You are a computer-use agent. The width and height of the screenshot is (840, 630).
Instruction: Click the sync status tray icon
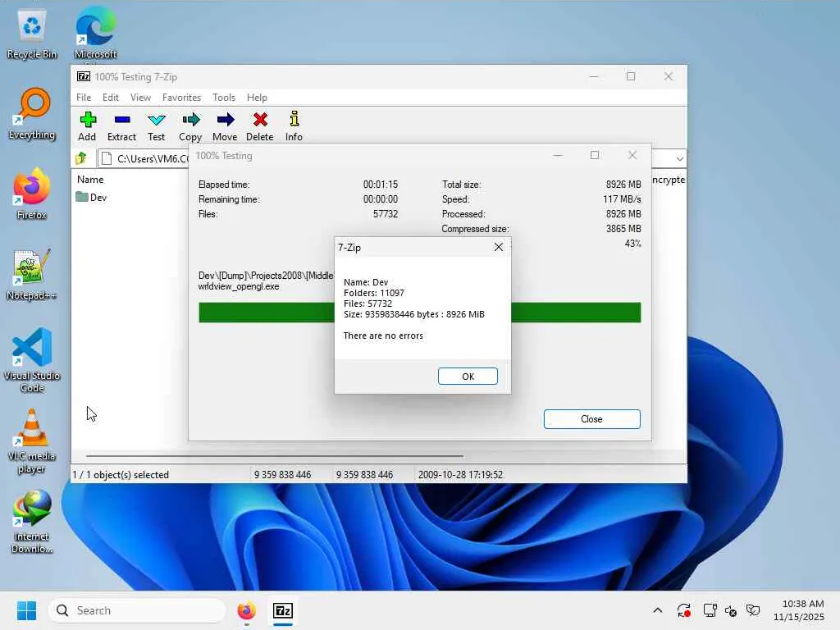pos(683,610)
